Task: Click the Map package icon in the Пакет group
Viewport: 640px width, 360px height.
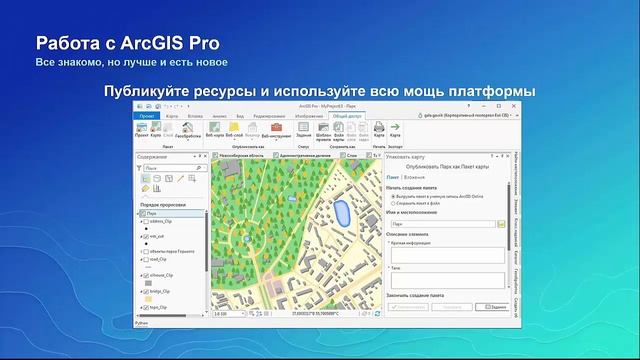Action: pyautogui.click(x=156, y=127)
